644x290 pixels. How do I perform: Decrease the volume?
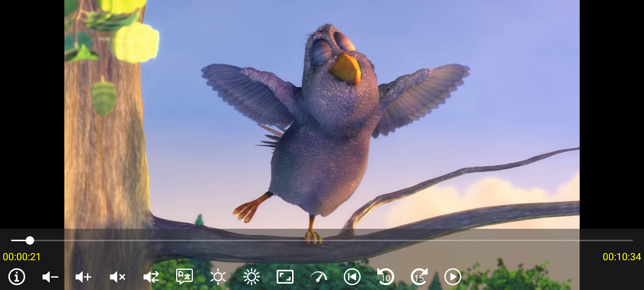point(50,277)
